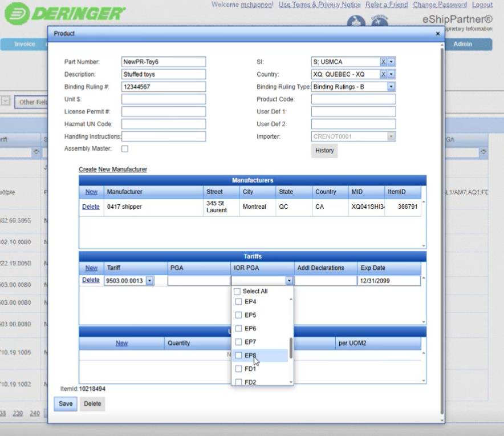Viewport: 504px width, 436px height.
Task: Tick the Select All checkbox
Action: (x=237, y=292)
